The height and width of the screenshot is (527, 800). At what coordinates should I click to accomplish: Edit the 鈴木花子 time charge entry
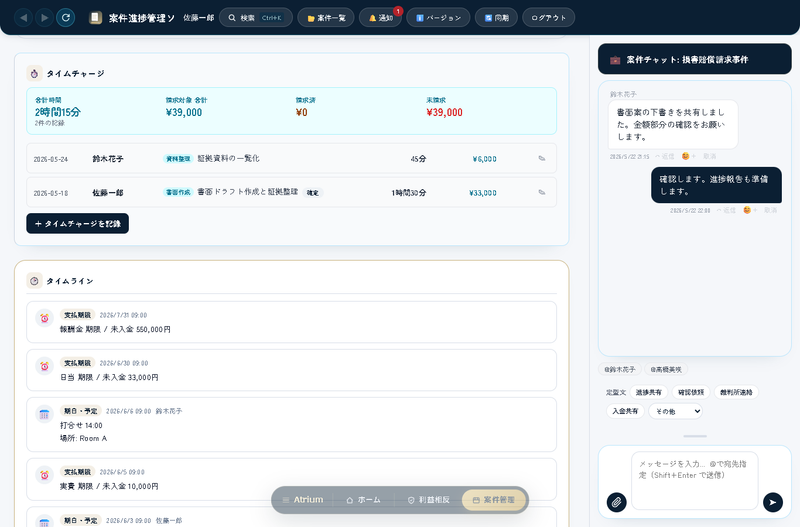542,159
